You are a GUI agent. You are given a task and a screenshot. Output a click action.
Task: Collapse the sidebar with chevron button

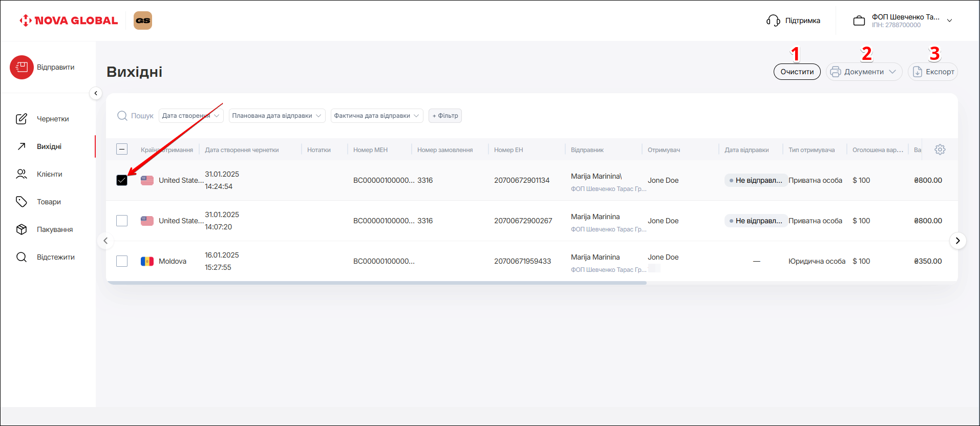point(96,93)
